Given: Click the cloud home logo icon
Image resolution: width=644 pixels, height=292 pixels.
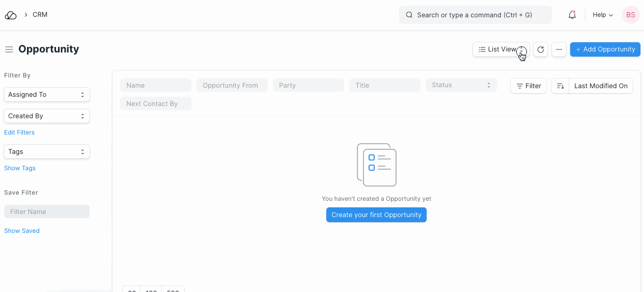Looking at the screenshot, I should coord(11,15).
